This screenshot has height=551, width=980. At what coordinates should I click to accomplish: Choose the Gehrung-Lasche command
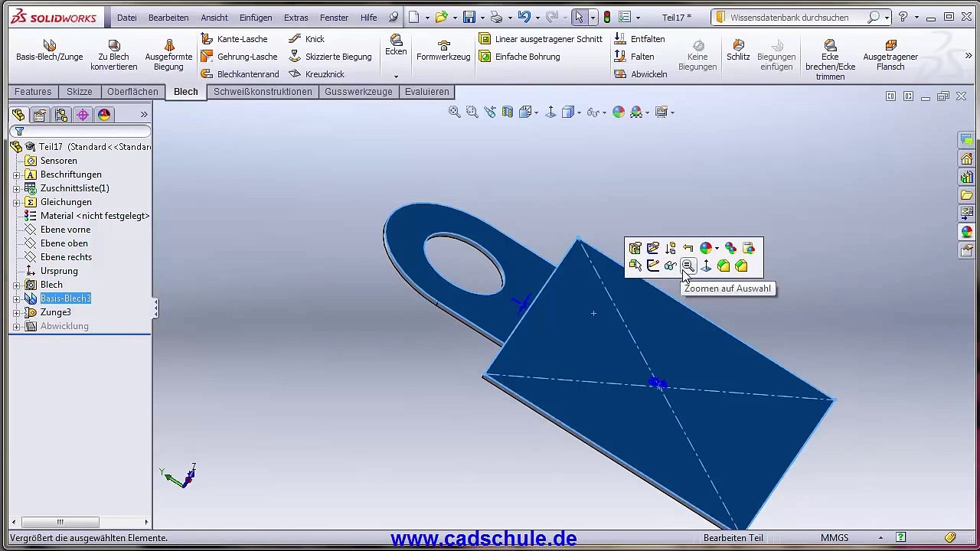(239, 57)
